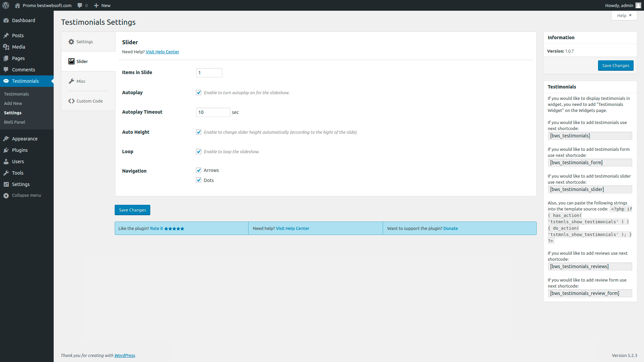Click the Dashboard gauge icon
This screenshot has width=644, height=362.
click(x=6, y=20)
